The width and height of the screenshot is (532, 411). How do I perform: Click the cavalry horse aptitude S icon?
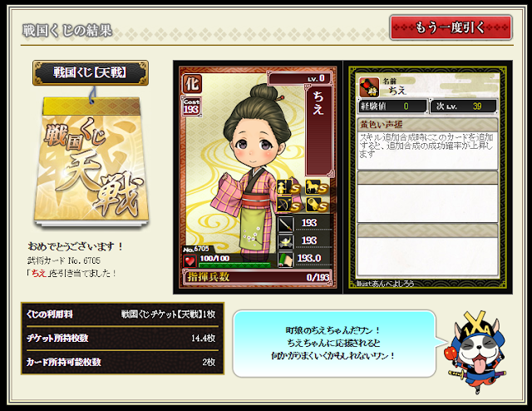(317, 186)
